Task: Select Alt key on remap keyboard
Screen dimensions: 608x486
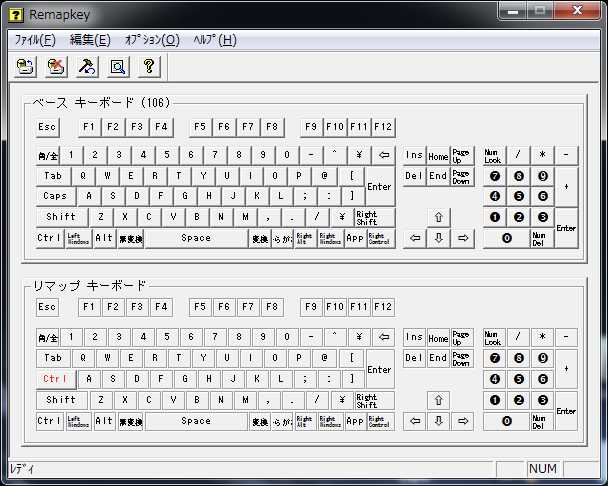Action: tap(104, 421)
